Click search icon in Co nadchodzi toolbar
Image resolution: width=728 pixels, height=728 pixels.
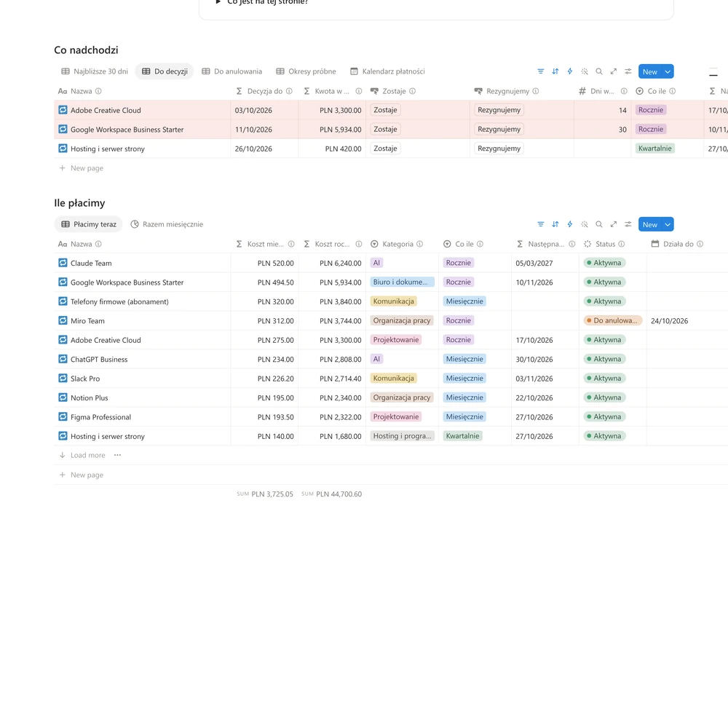(x=599, y=71)
